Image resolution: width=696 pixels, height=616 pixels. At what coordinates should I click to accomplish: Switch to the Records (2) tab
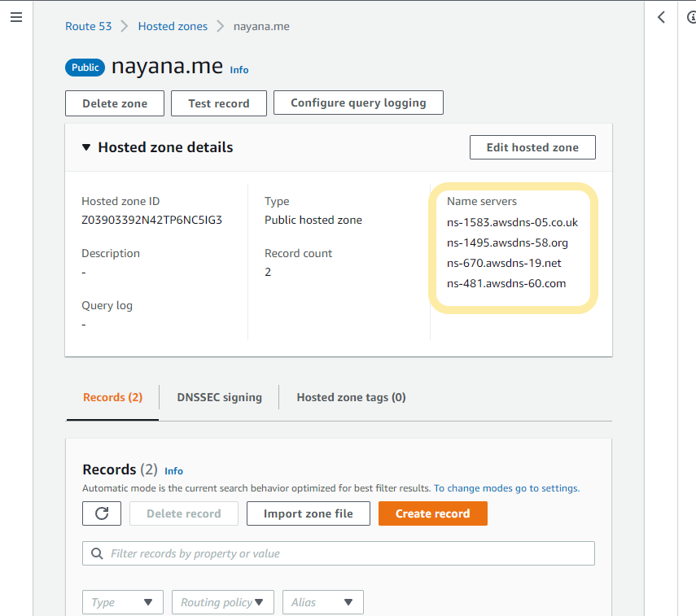[x=113, y=397]
